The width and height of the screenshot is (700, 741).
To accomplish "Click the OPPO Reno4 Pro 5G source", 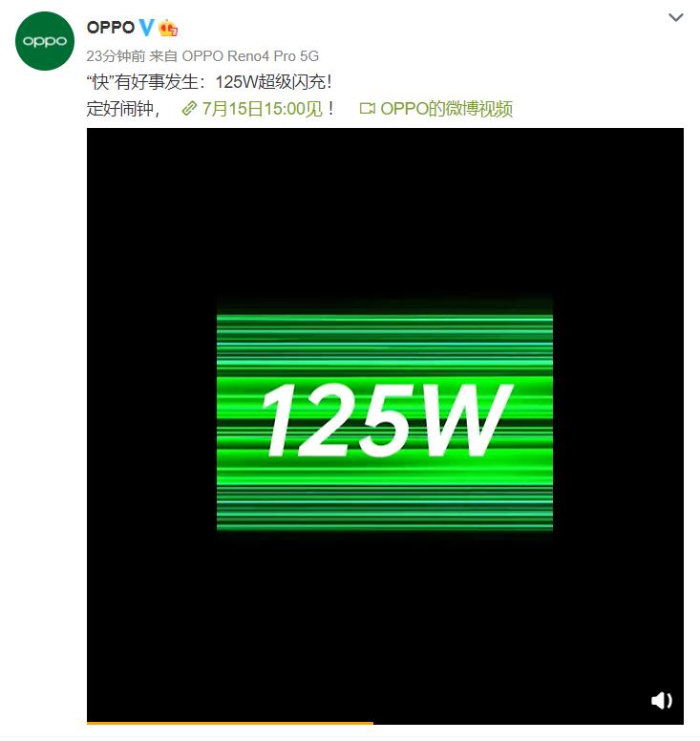I will click(x=250, y=55).
